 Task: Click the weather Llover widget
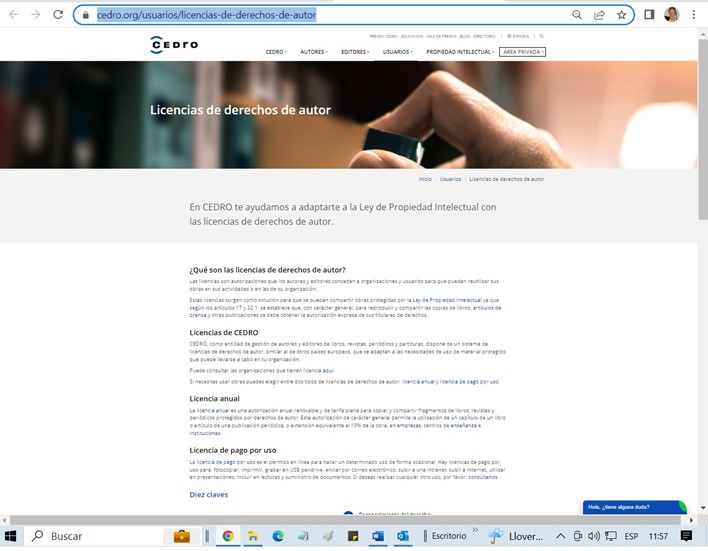click(516, 536)
